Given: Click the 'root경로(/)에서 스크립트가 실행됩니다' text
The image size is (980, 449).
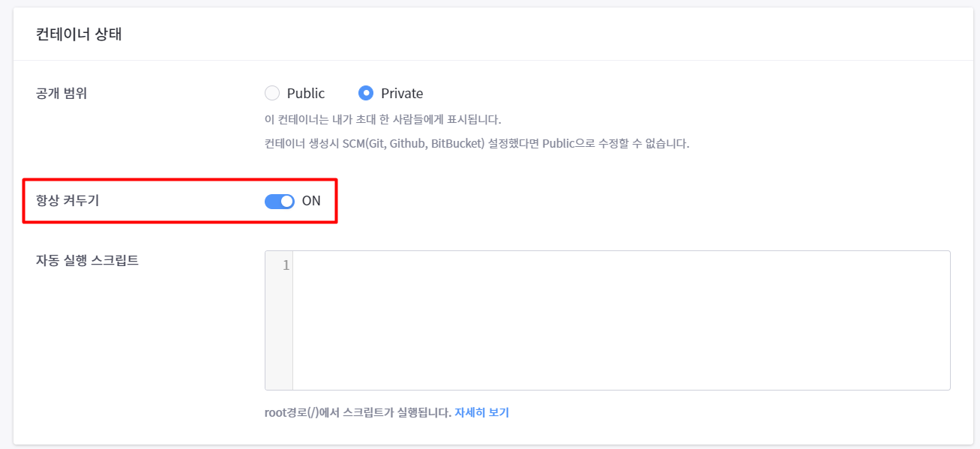Looking at the screenshot, I should click(358, 412).
